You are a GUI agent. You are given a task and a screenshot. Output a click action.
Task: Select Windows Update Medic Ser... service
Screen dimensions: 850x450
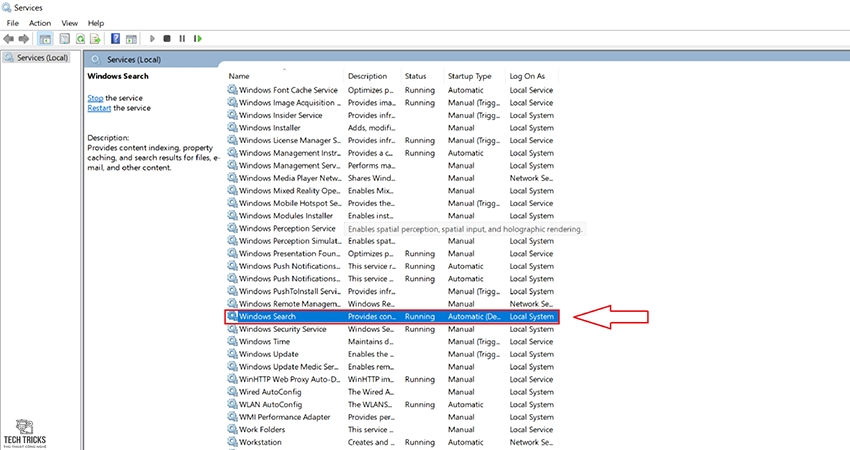click(x=289, y=367)
